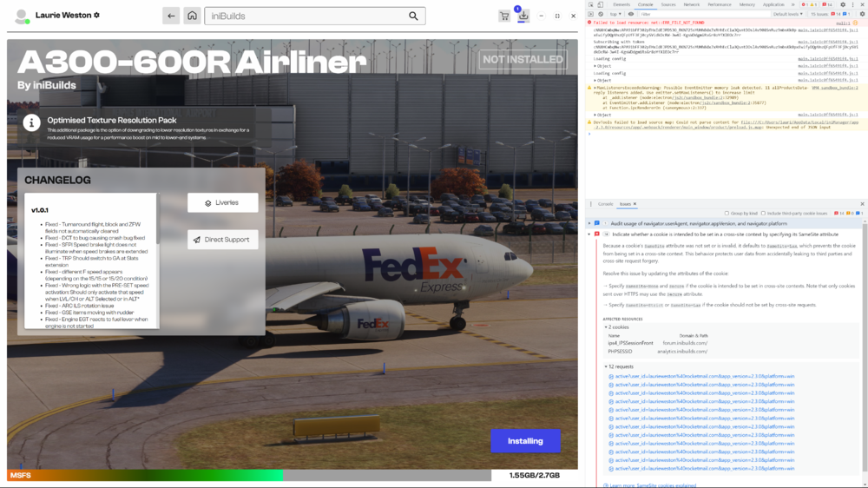Click the blue issue icon on Audit usage row
The height and width of the screenshot is (488, 868).
pyautogui.click(x=597, y=223)
